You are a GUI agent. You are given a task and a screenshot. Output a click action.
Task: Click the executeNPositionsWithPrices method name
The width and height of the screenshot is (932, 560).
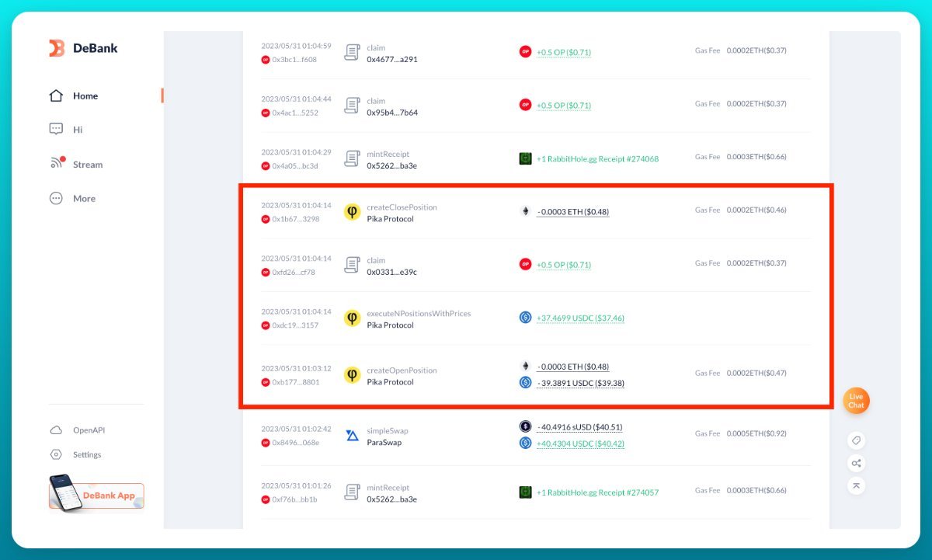[419, 314]
